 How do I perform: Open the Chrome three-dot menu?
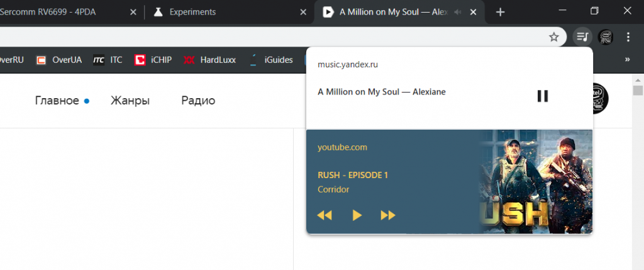click(x=628, y=37)
